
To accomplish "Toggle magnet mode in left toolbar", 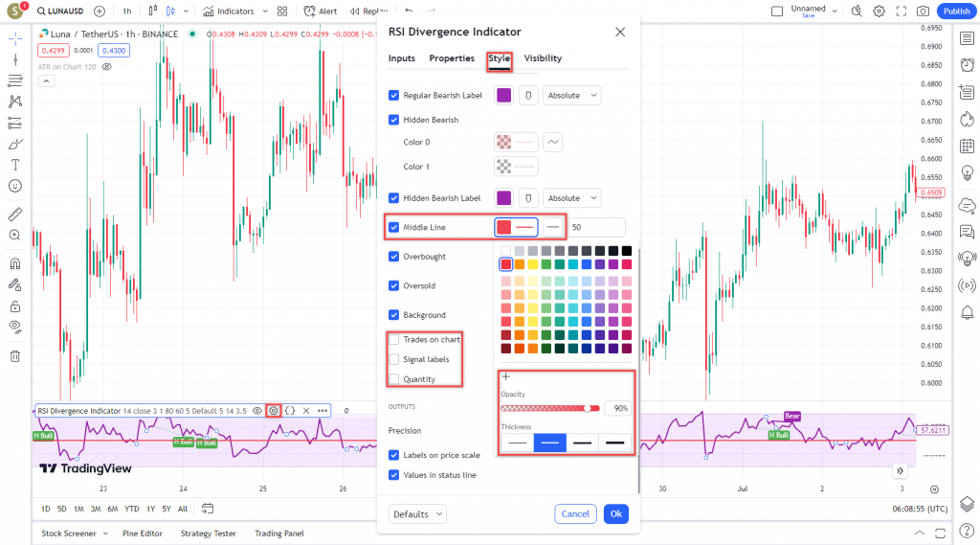I will pos(15,263).
